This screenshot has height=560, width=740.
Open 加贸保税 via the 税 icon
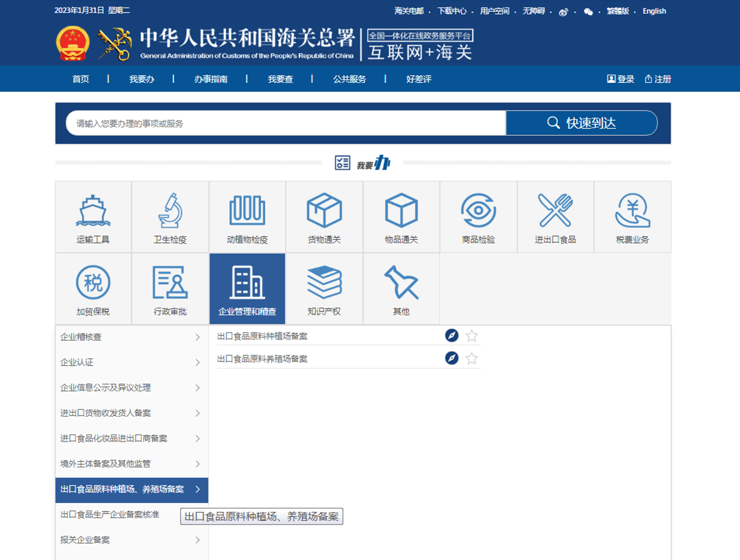tap(93, 281)
